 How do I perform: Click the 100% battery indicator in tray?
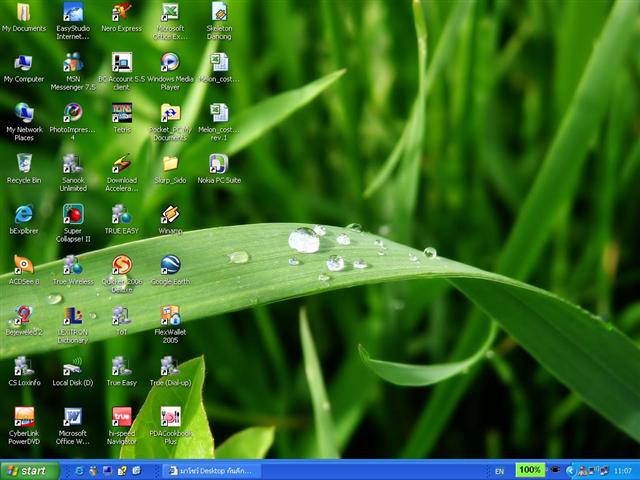[530, 470]
